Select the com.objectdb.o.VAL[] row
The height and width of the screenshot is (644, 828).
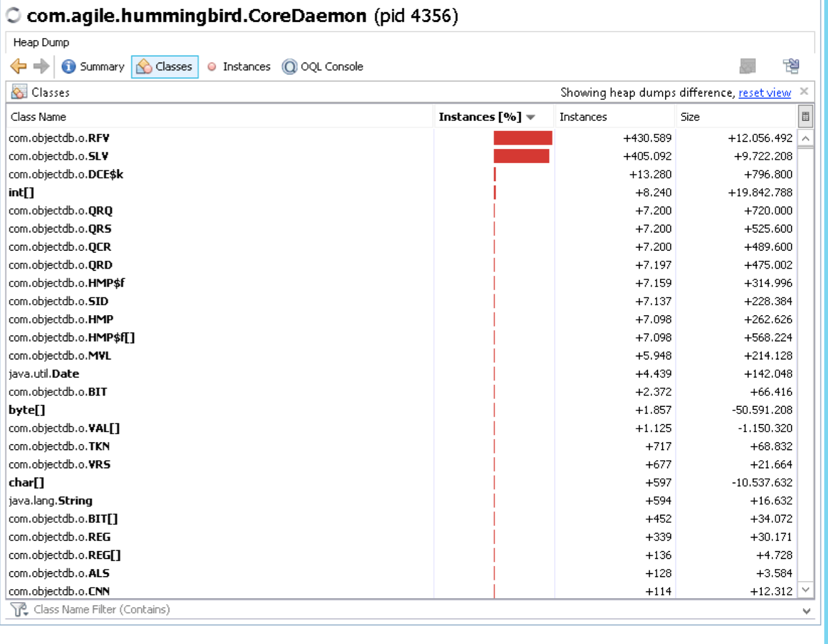point(401,428)
